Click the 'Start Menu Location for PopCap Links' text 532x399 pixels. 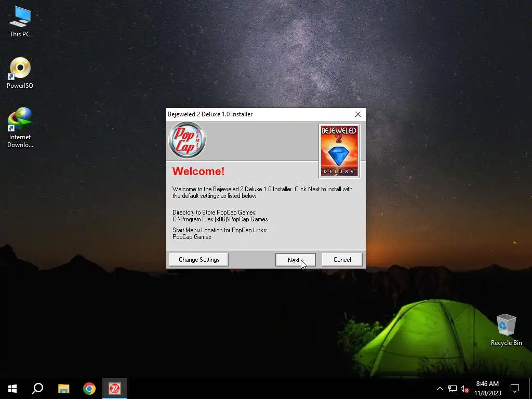click(x=220, y=230)
